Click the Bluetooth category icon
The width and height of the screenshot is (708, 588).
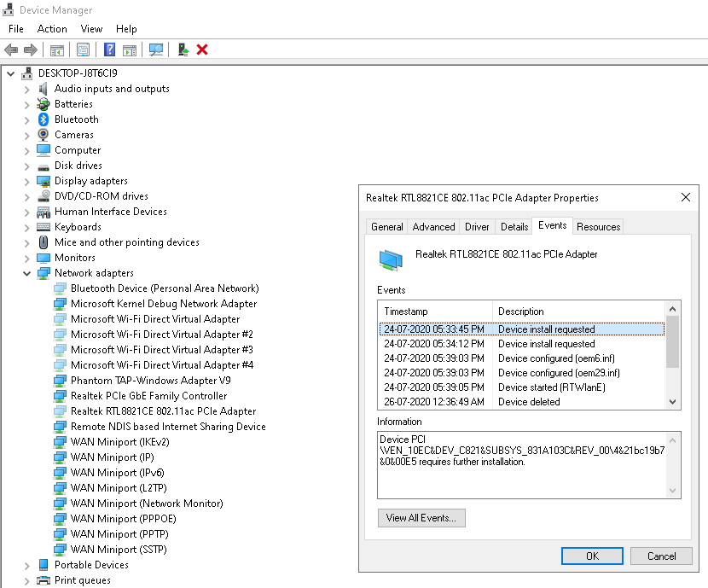coord(44,119)
